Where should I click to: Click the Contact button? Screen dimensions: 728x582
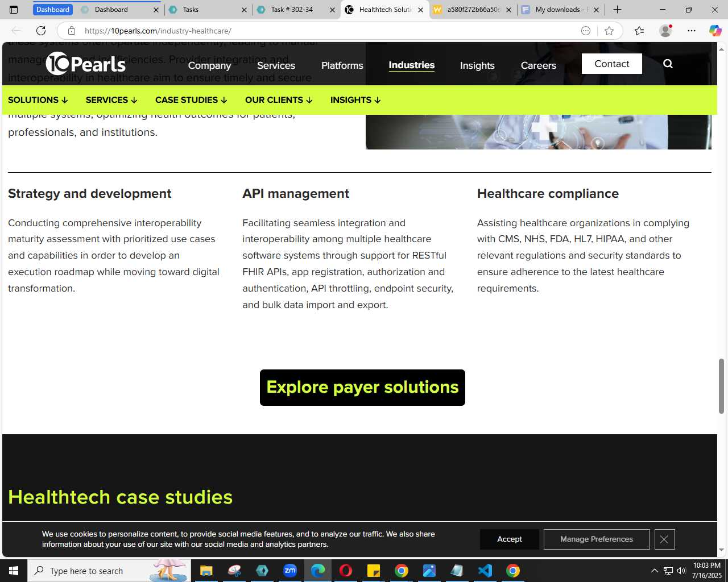(612, 64)
